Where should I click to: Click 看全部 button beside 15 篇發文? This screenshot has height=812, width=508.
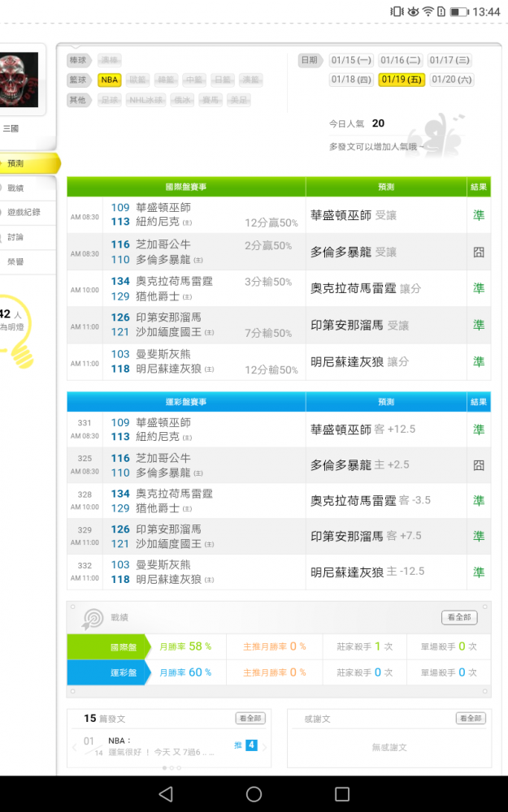pos(251,719)
